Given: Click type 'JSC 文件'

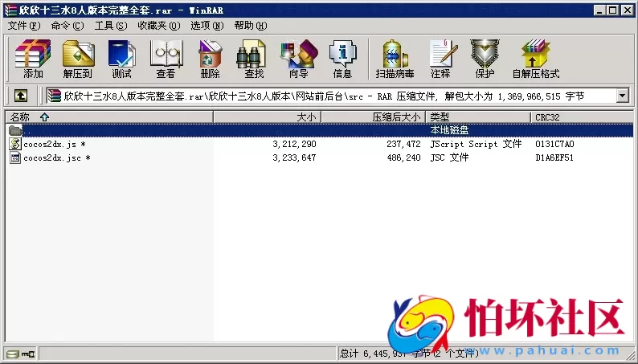Looking at the screenshot, I should pos(449,157).
